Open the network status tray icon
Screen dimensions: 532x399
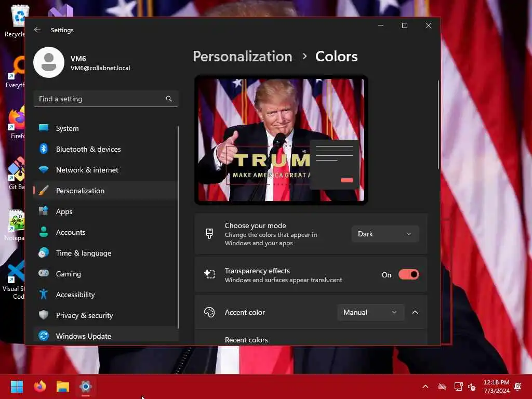458,387
